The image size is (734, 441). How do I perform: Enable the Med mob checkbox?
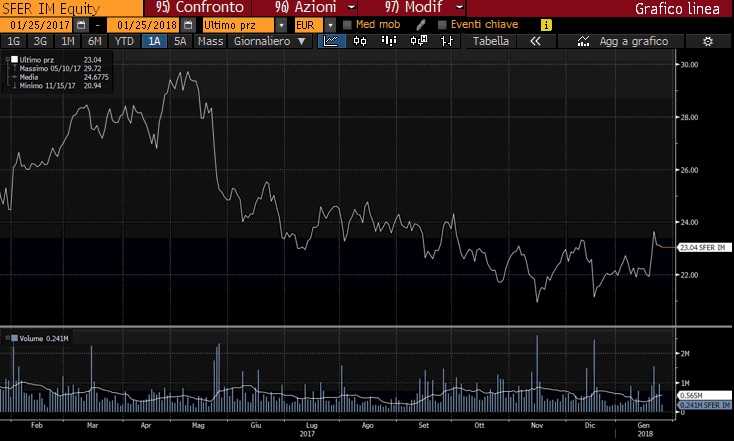pos(347,25)
